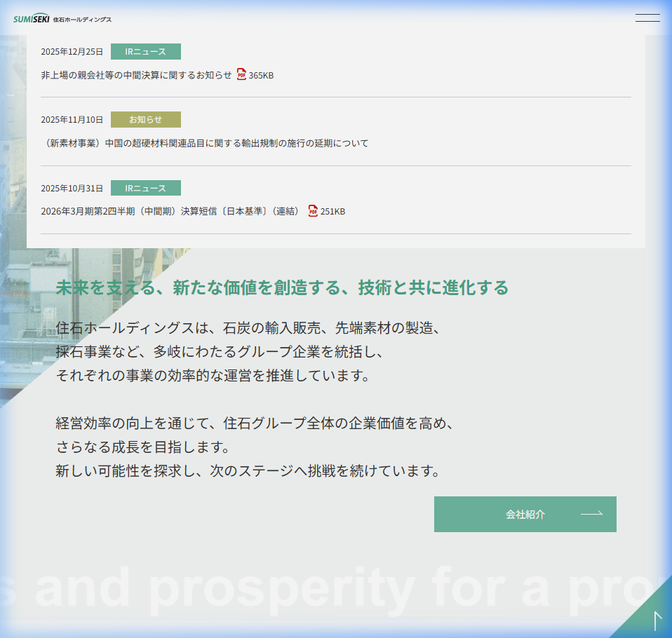The width and height of the screenshot is (672, 638).
Task: Open 非上場の親会社等の中間決算 news item
Action: point(137,74)
